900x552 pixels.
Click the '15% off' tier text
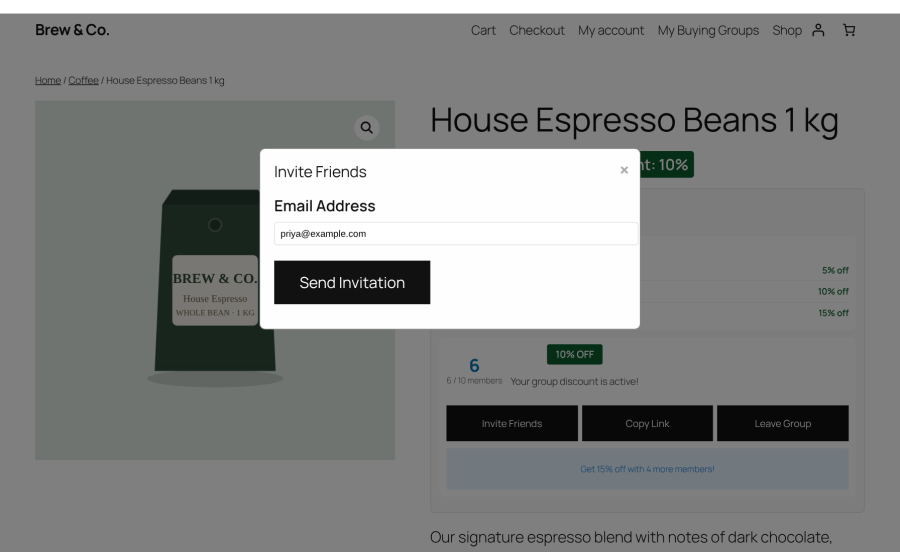833,313
